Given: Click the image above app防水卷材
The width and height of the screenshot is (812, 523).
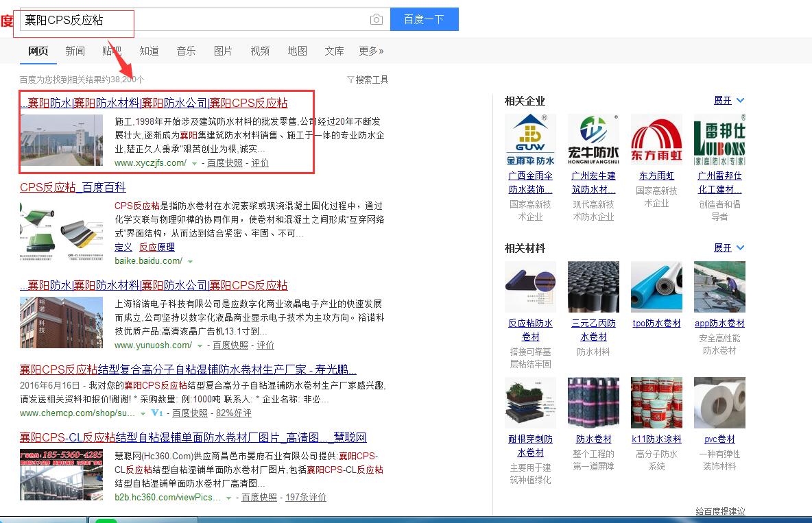Looking at the screenshot, I should [720, 287].
